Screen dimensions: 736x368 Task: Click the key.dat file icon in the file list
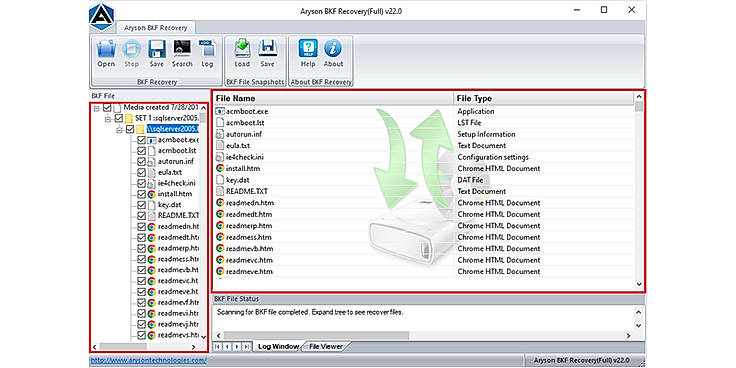[x=220, y=180]
